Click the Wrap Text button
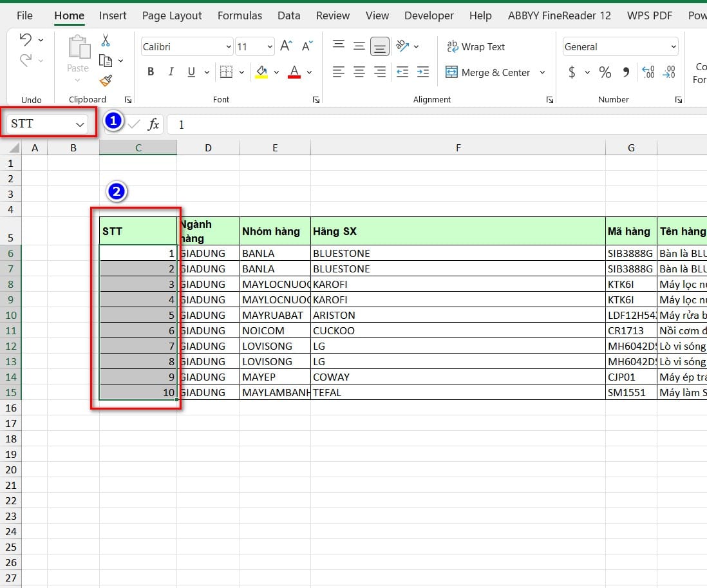707x588 pixels. coord(476,46)
